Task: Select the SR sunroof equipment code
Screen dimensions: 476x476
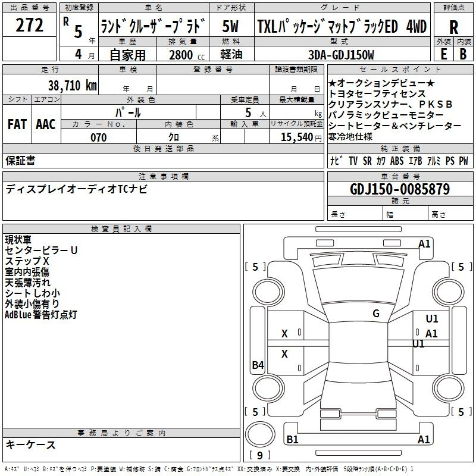Action: 367,161
